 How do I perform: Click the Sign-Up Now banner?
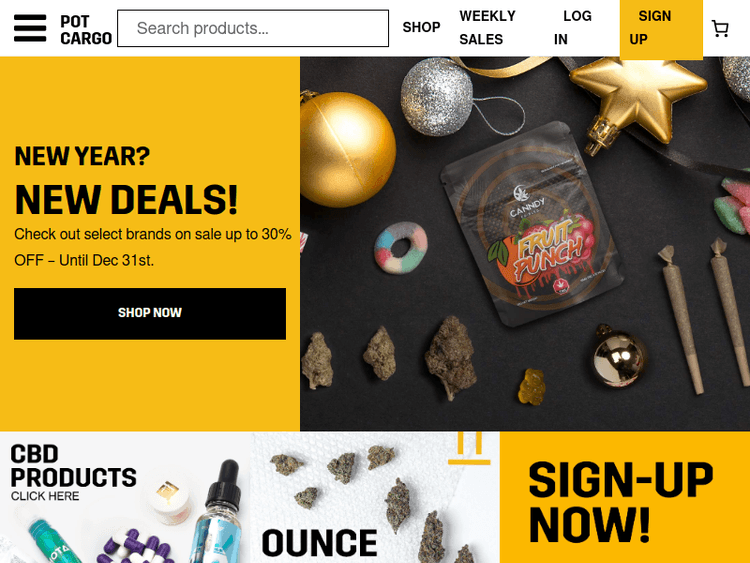[x=625, y=497]
